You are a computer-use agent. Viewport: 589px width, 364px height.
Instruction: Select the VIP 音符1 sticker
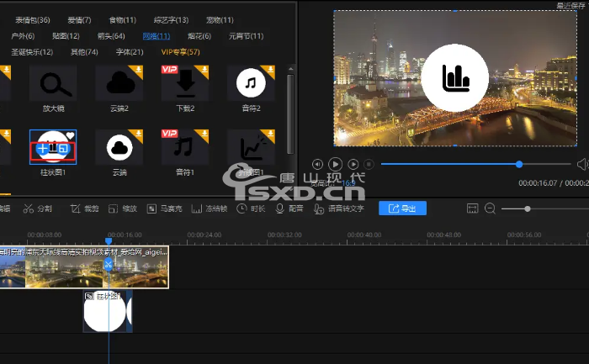tap(185, 147)
